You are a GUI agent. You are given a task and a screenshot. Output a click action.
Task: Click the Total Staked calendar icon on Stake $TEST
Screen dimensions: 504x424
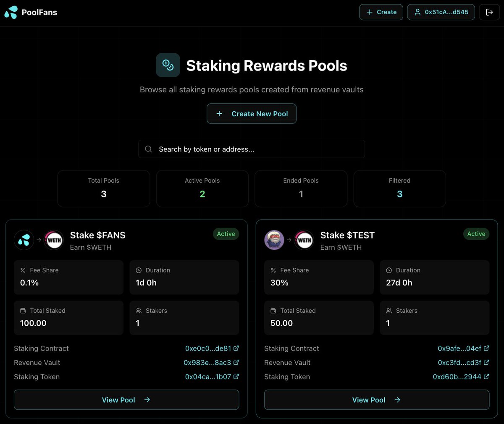273,311
